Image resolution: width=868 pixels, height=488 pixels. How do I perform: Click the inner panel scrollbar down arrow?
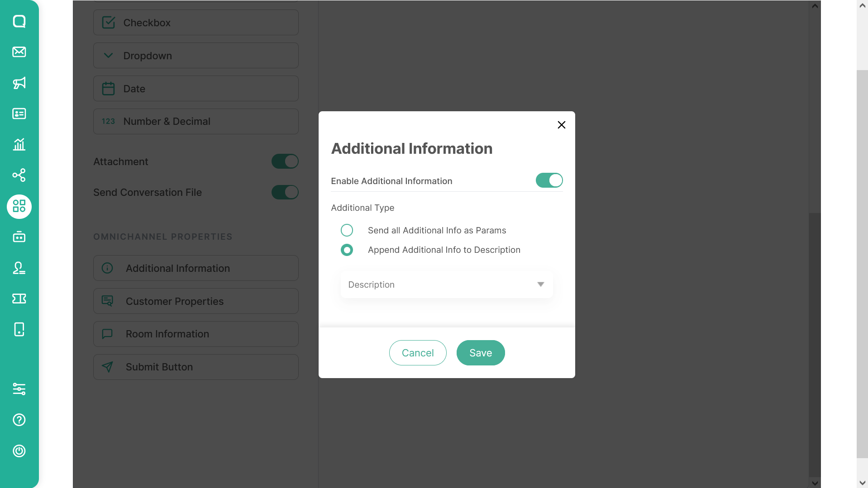click(815, 483)
